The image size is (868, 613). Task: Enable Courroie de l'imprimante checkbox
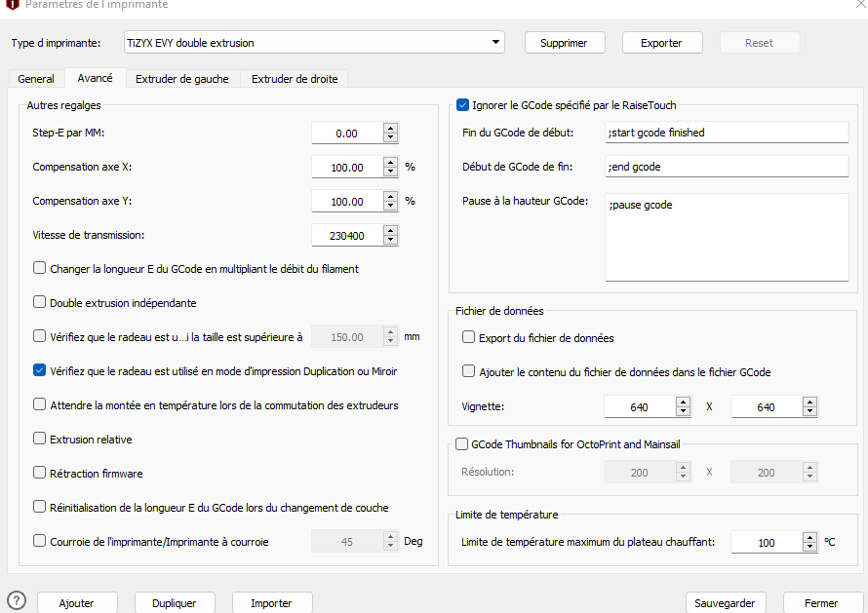click(x=39, y=541)
